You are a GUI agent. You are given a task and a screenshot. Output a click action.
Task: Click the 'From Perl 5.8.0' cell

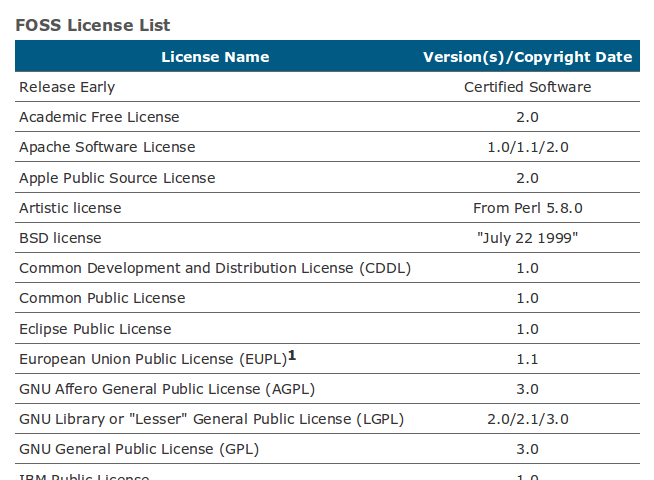point(528,208)
